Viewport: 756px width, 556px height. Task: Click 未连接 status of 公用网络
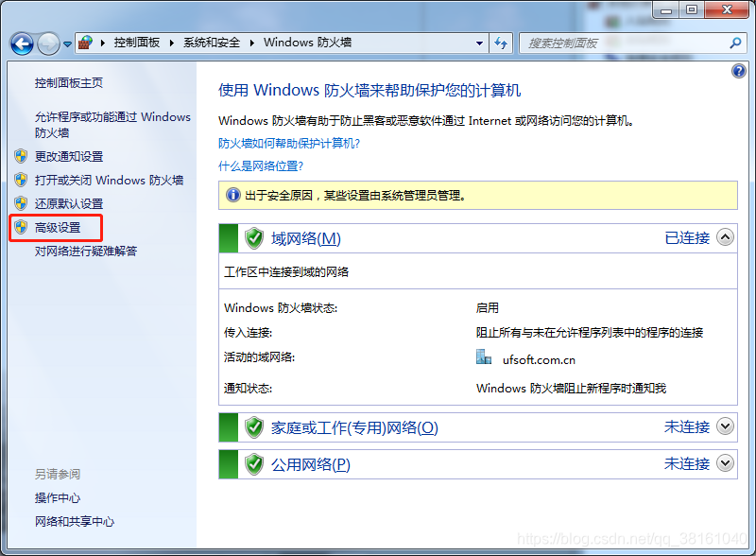click(x=687, y=464)
